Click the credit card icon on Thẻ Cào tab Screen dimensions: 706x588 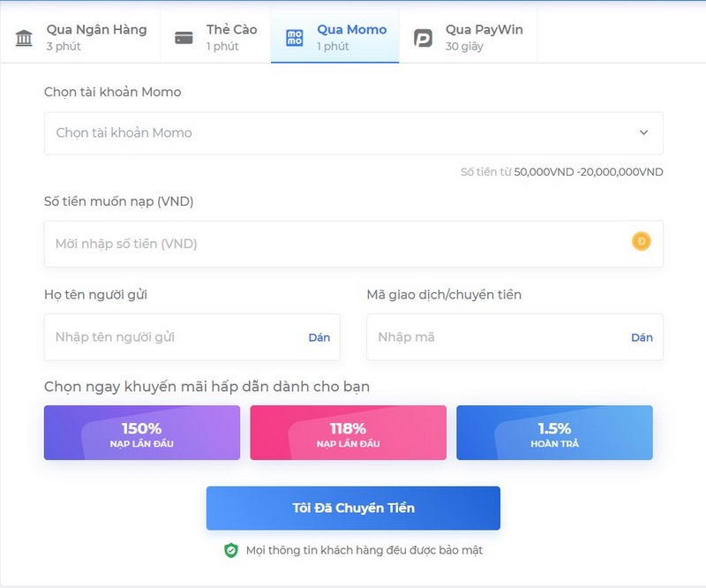pos(182,36)
